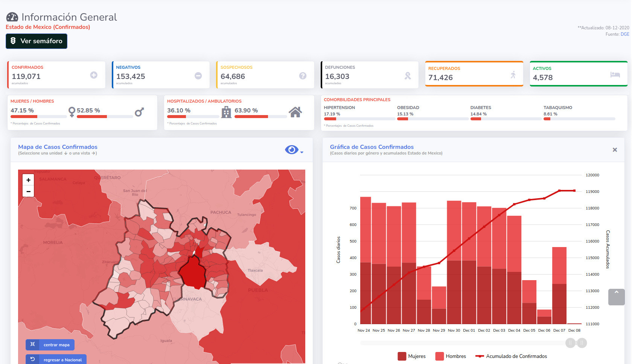Click the centrar mapa button
The height and width of the screenshot is (364, 632).
[x=50, y=345]
